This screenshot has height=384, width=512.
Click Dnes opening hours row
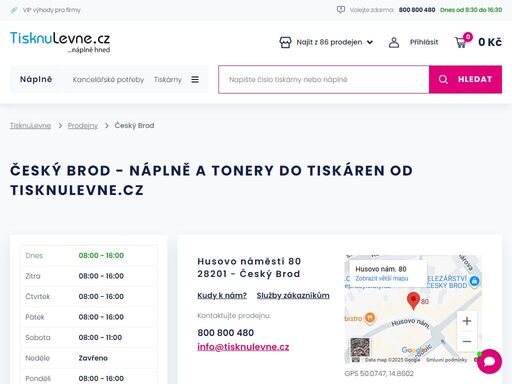tap(89, 256)
